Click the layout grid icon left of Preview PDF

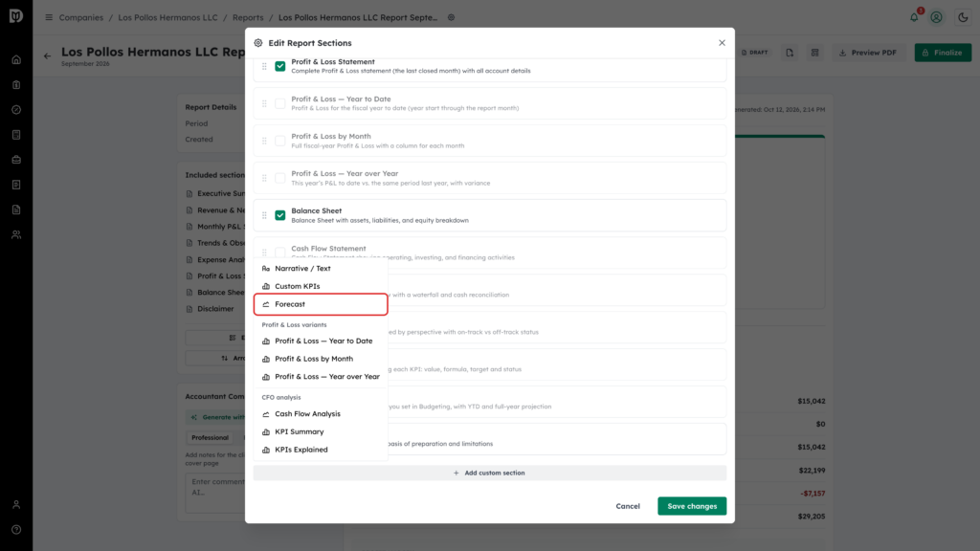pos(815,53)
